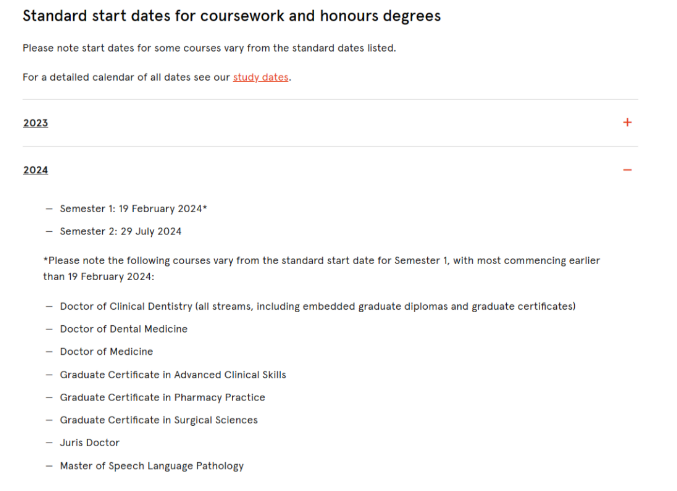
Task: Select the Semester 2: 29 July 2024 item
Action: 120,231
